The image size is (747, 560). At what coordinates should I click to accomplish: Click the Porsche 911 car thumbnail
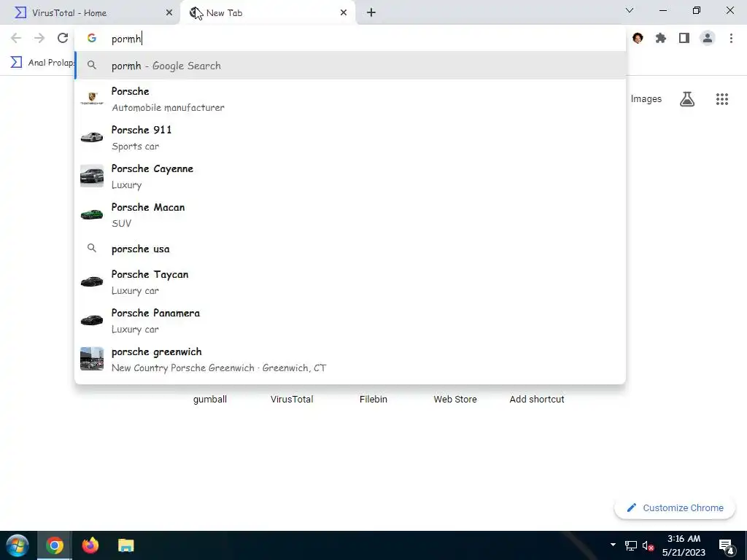(92, 138)
